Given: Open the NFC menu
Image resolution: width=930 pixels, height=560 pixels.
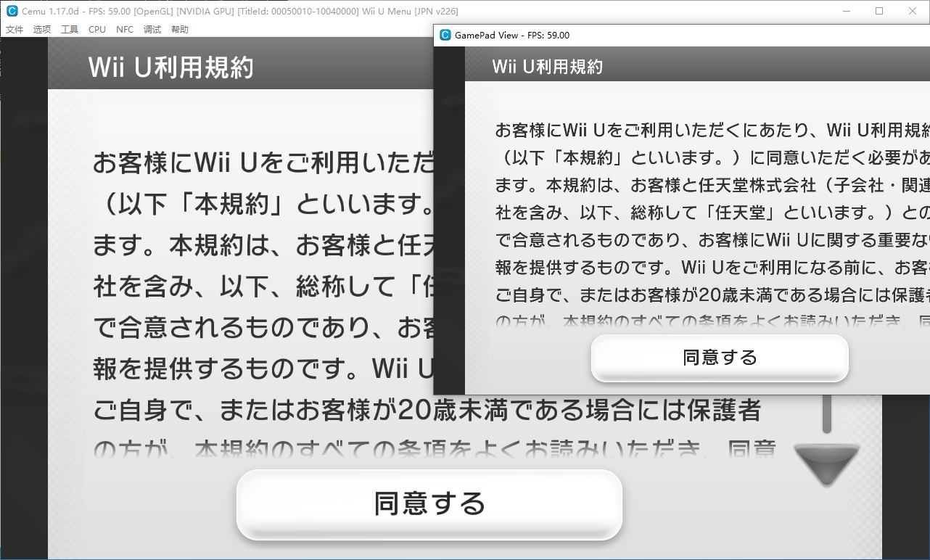Looking at the screenshot, I should [124, 29].
